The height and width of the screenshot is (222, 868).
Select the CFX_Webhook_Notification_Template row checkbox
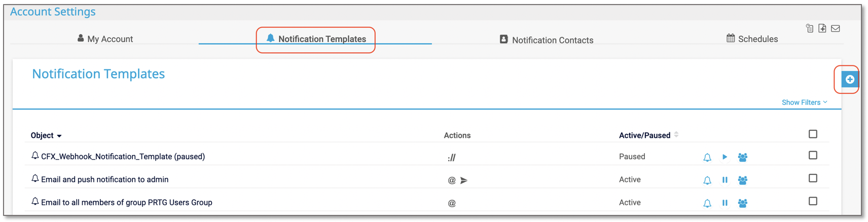coord(813,156)
